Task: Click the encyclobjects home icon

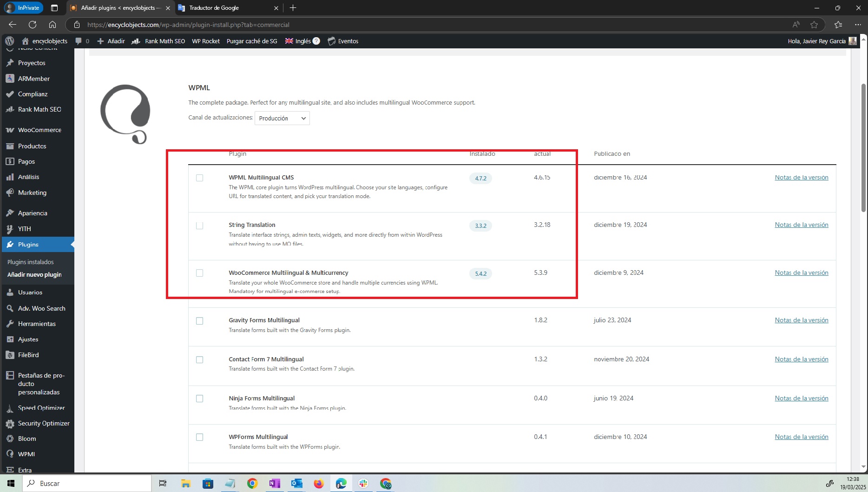Action: [26, 41]
